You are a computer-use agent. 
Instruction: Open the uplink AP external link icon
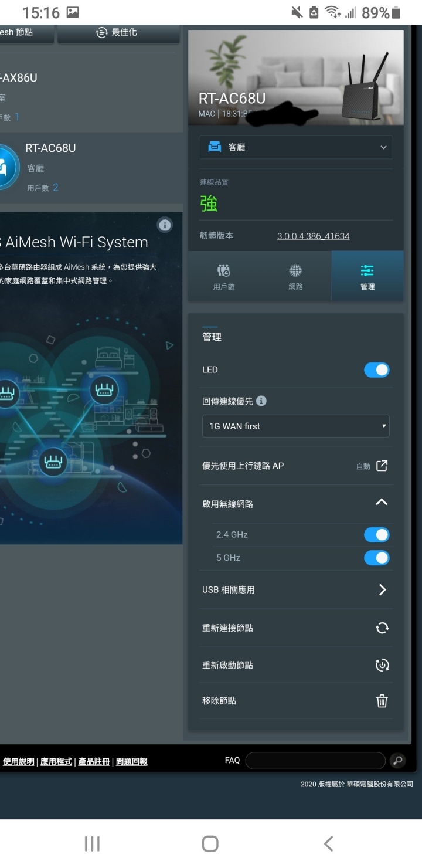coord(382,466)
